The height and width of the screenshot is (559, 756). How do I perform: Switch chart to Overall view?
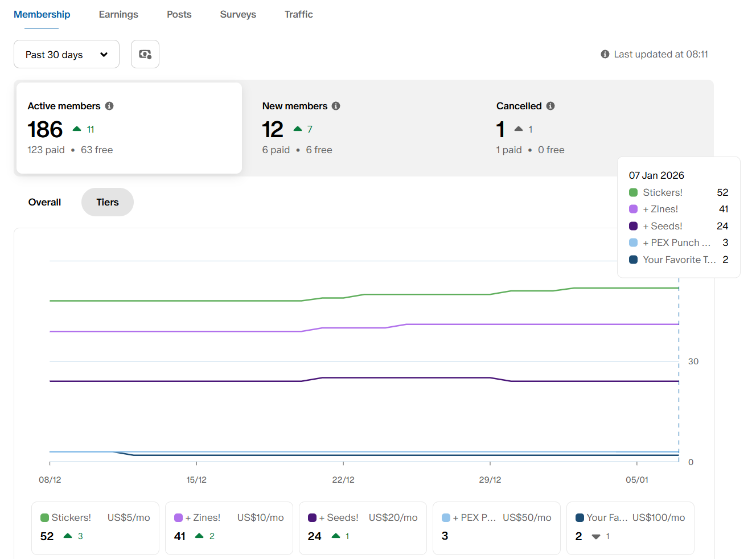(44, 202)
